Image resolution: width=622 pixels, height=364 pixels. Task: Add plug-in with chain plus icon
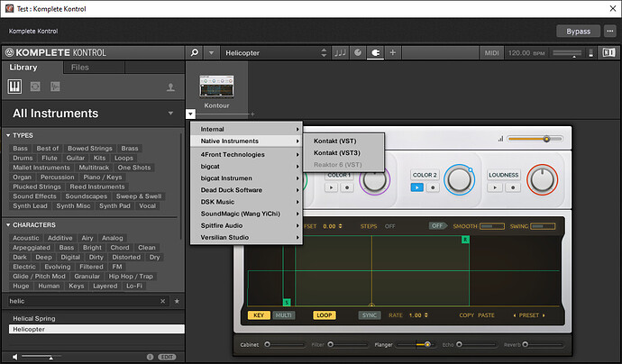252,114
